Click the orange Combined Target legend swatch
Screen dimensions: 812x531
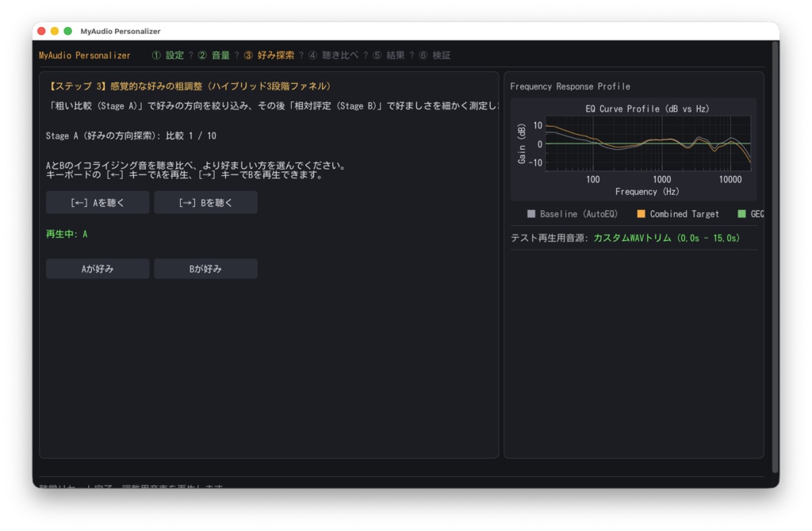coord(641,214)
